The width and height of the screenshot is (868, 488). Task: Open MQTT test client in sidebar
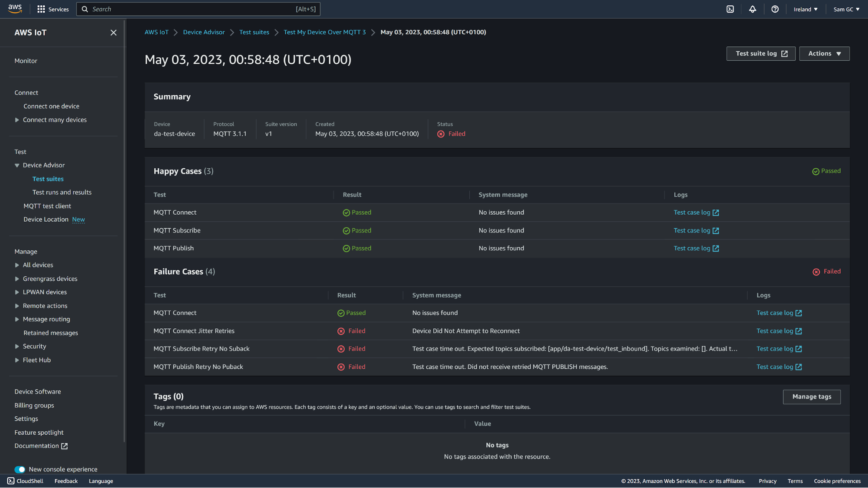(x=47, y=206)
